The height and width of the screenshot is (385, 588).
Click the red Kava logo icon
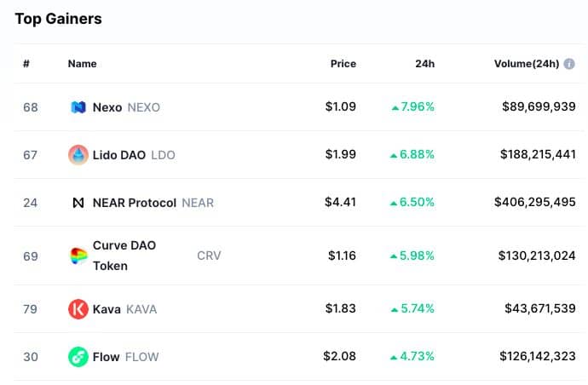click(78, 309)
